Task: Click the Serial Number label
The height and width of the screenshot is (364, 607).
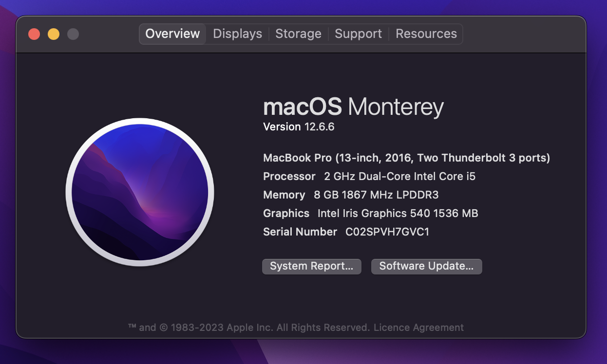Action: pyautogui.click(x=300, y=232)
